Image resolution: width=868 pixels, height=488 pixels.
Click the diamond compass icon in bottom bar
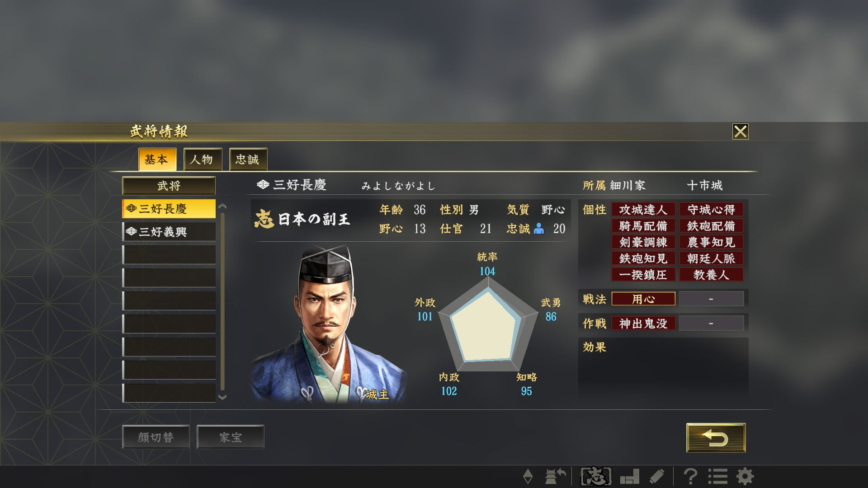528,476
